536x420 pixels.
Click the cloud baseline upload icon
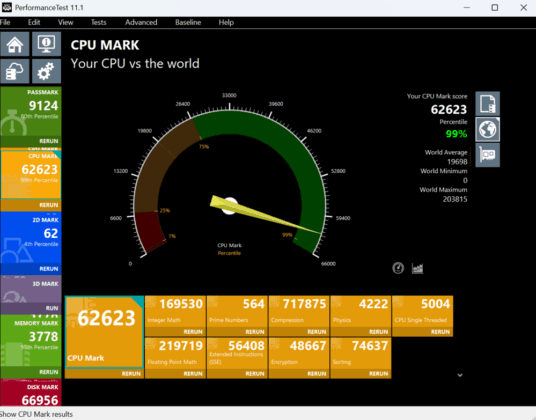(x=15, y=71)
